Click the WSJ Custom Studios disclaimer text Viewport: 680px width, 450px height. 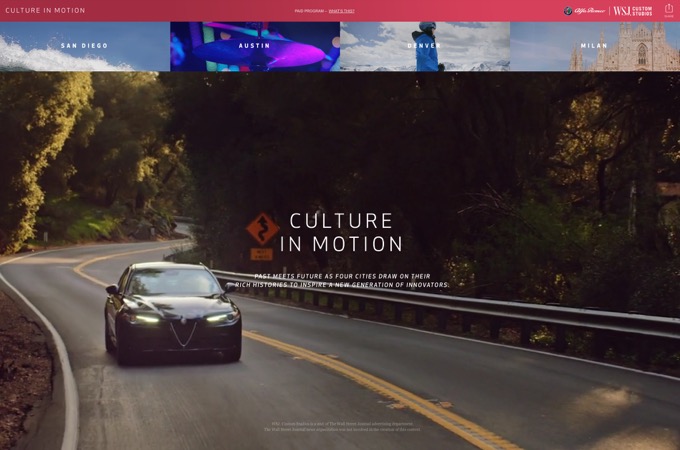(x=342, y=427)
